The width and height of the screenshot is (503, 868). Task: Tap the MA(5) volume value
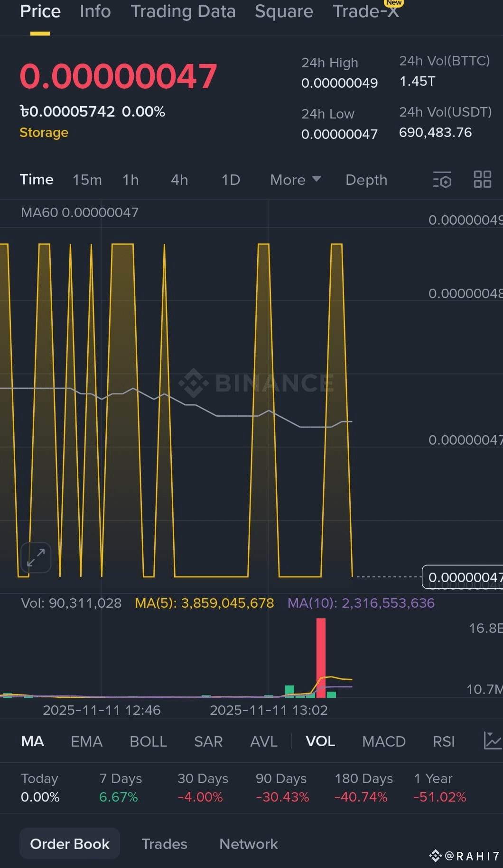tap(205, 603)
